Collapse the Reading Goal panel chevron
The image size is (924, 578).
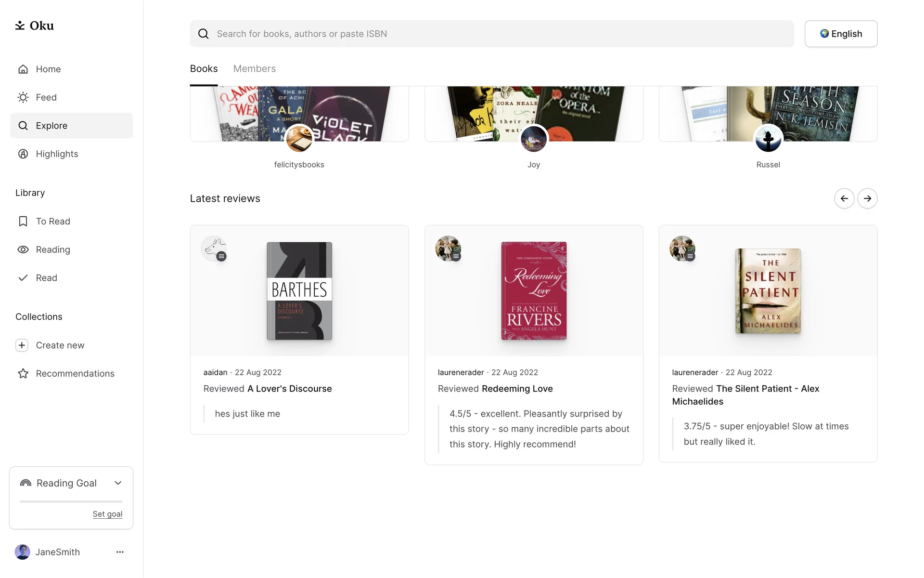point(118,483)
